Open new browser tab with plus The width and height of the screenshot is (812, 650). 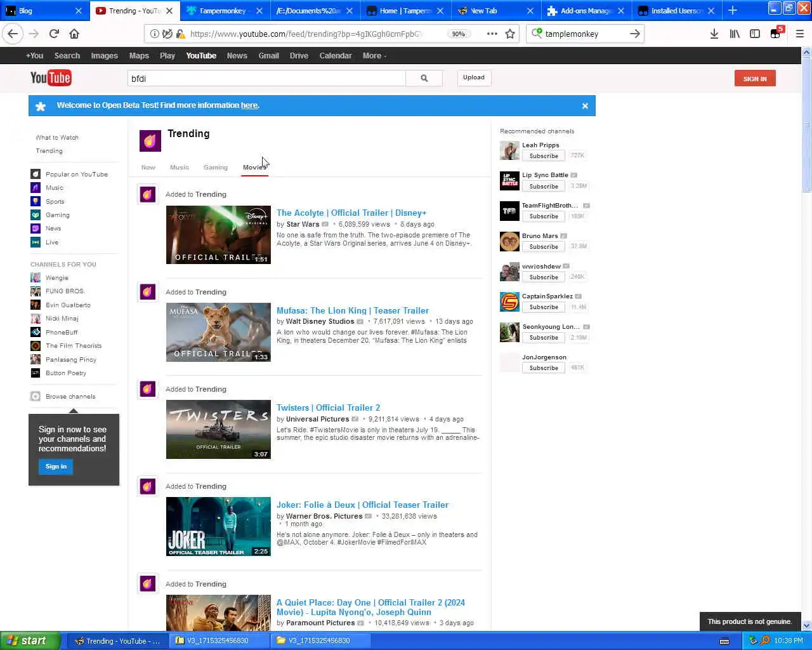click(x=733, y=11)
